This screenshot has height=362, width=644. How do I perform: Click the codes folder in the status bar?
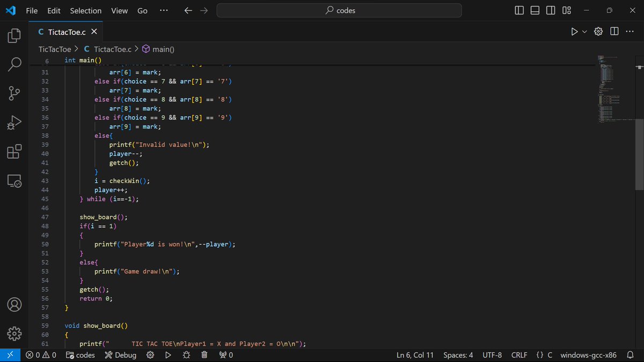click(80, 355)
